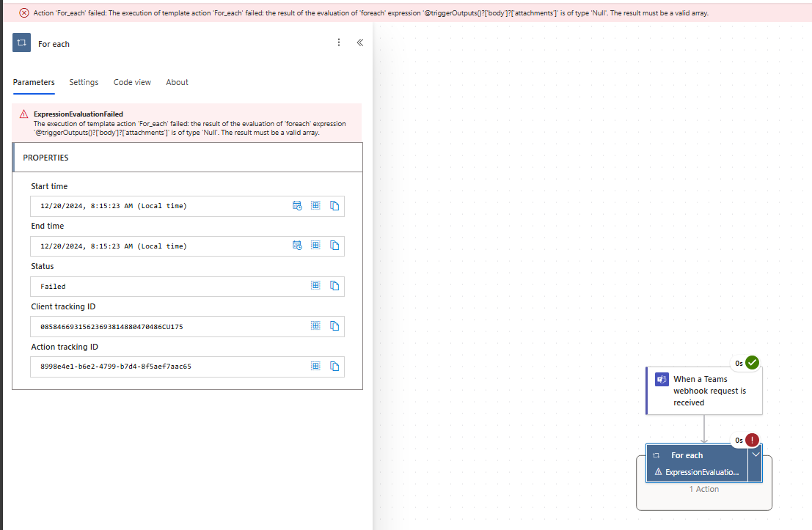Copy the Client tracking ID
The width and height of the screenshot is (812, 530).
334,326
